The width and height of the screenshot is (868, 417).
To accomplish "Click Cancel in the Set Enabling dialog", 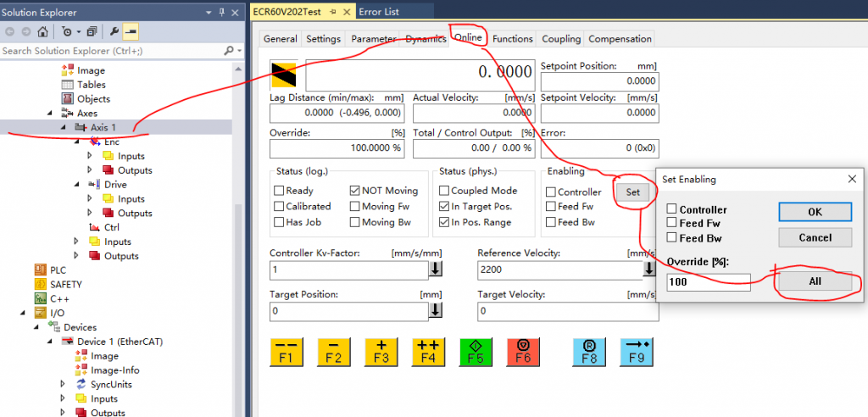I will (815, 237).
